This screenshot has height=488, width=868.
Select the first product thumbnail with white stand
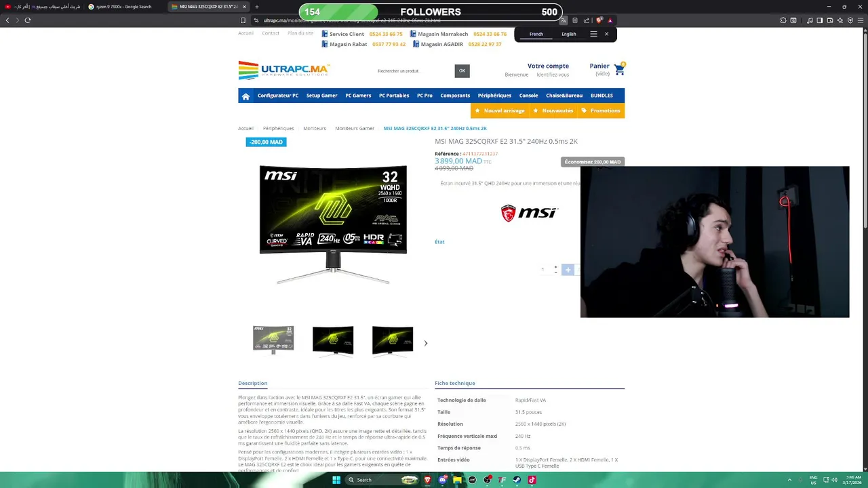pyautogui.click(x=273, y=340)
